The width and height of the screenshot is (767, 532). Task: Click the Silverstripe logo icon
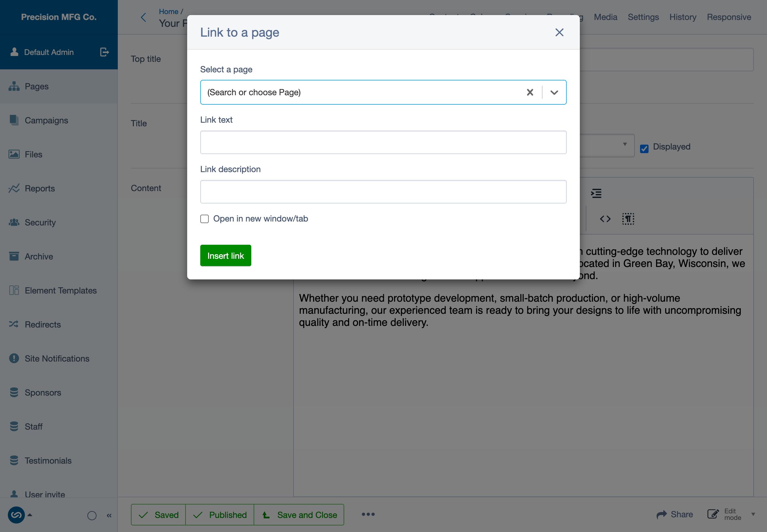(16, 515)
